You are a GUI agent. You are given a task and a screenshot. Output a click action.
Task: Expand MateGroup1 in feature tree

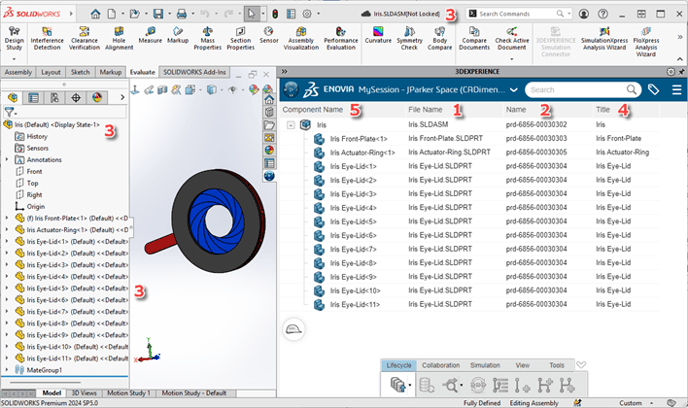point(7,370)
